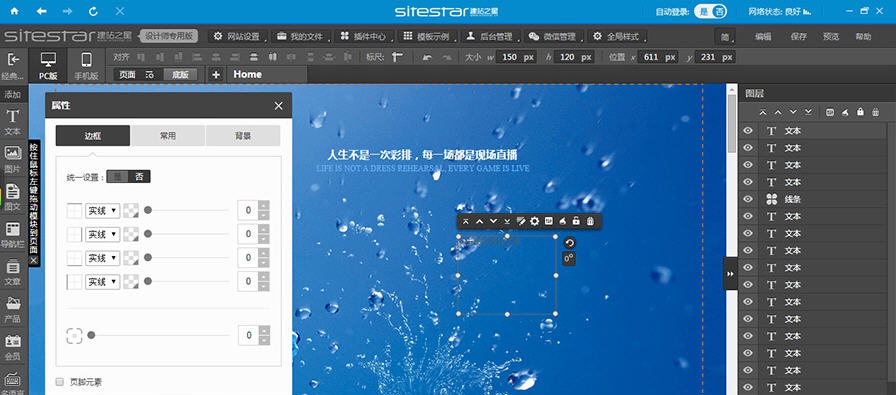Increase top border width with stepper up

[x=263, y=205]
